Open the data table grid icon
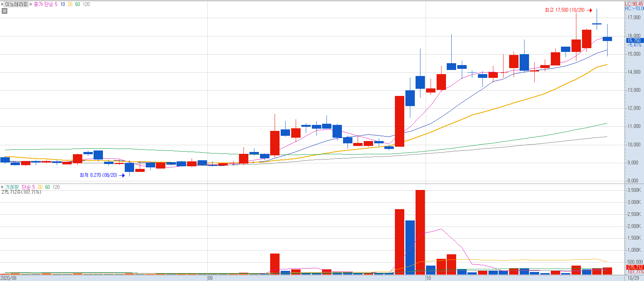The height and width of the screenshot is (281, 644). click(x=5, y=11)
